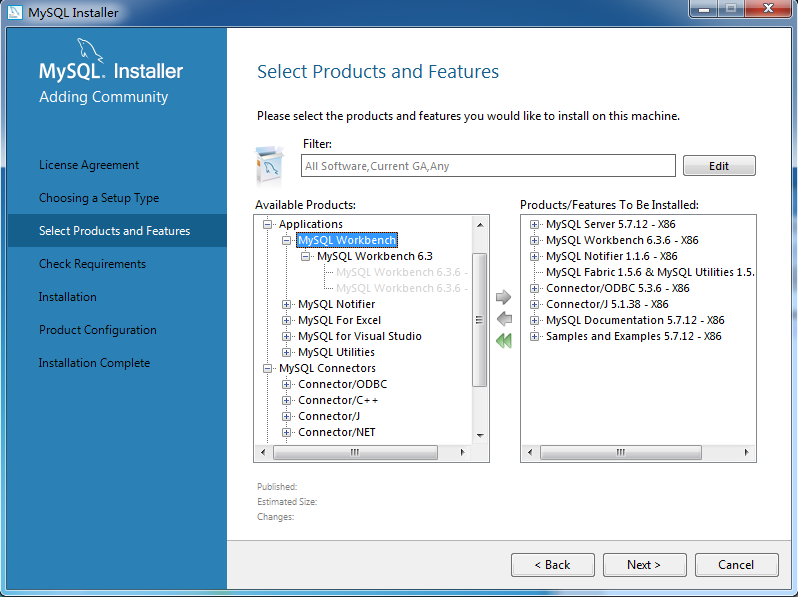The image size is (798, 597).
Task: Click the Back button
Action: (553, 565)
